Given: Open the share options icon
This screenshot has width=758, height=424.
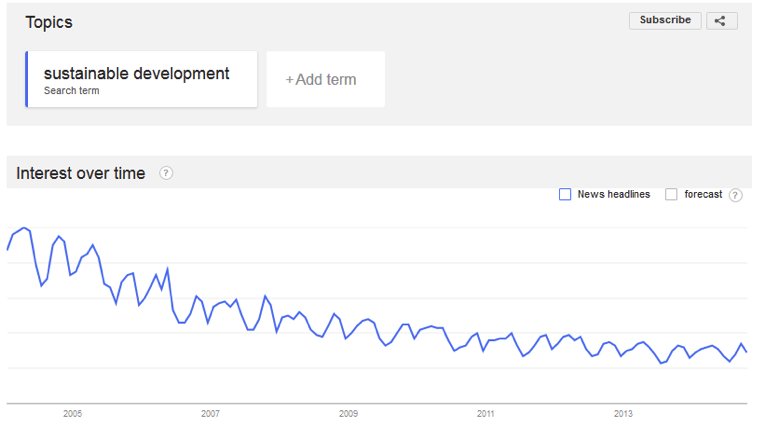Looking at the screenshot, I should 722,20.
